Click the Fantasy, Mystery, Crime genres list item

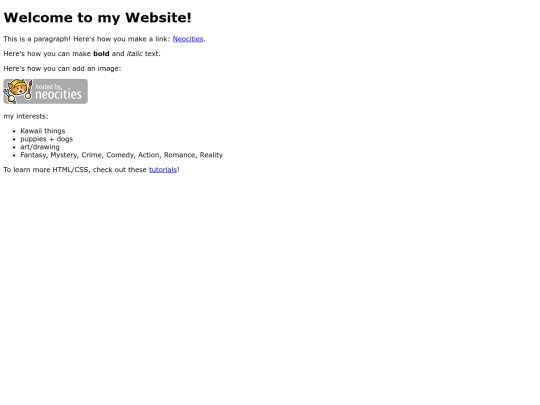tap(122, 155)
